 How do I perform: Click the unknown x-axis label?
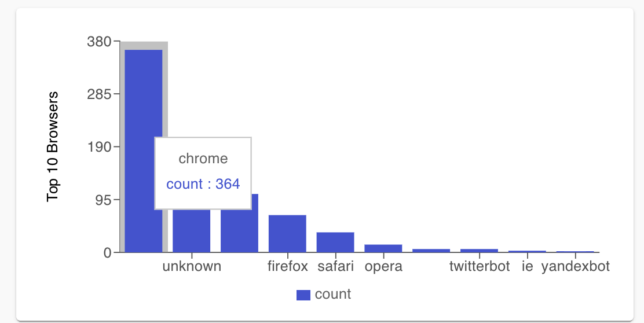click(x=192, y=267)
